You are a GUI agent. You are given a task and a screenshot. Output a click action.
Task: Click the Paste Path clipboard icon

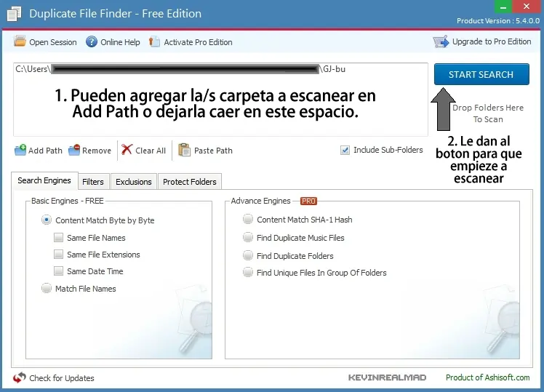click(184, 150)
